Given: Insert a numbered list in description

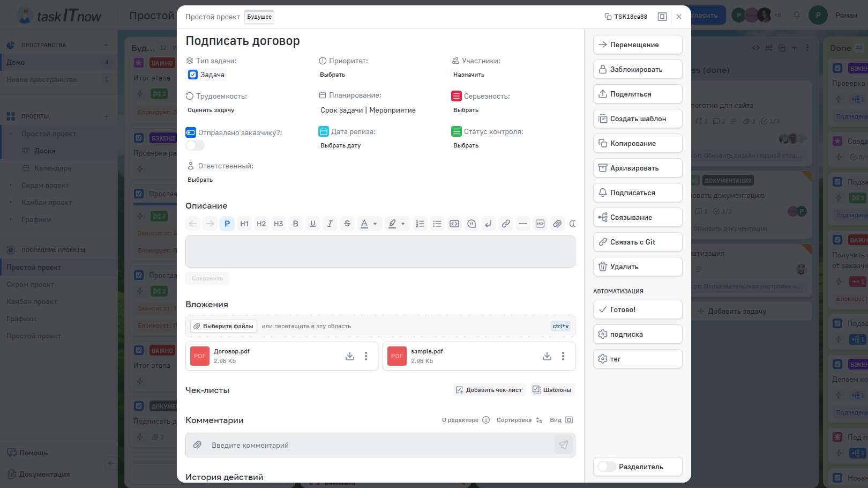Looking at the screenshot, I should (x=420, y=224).
